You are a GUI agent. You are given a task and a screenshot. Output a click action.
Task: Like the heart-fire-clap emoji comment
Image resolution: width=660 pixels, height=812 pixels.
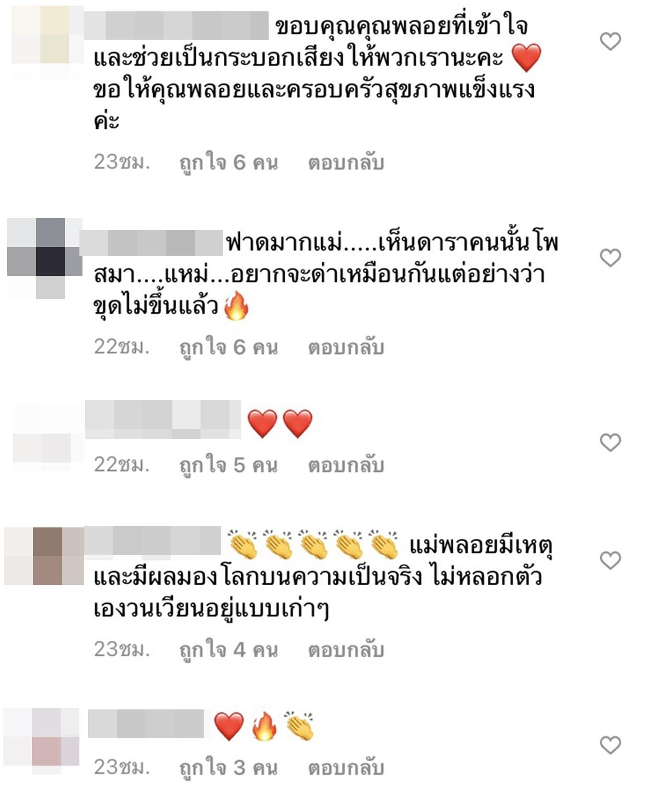[610, 745]
